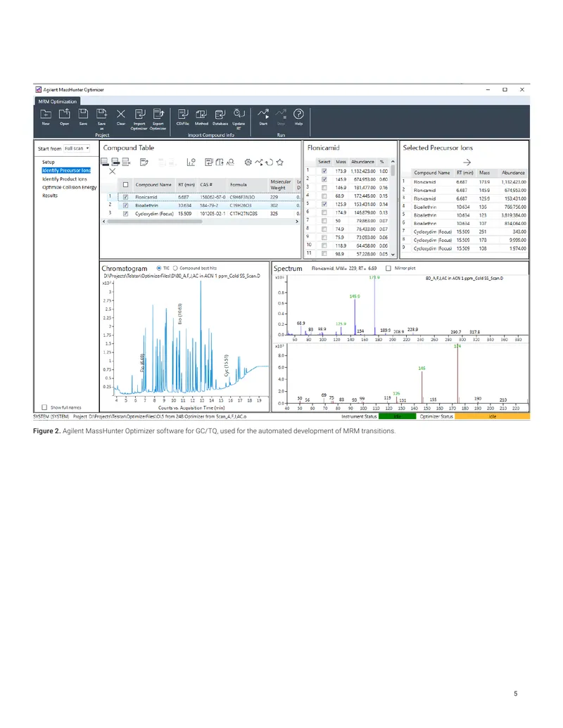The height and width of the screenshot is (728, 563).
Task: Select Results in the workflow list
Action: tap(50, 196)
